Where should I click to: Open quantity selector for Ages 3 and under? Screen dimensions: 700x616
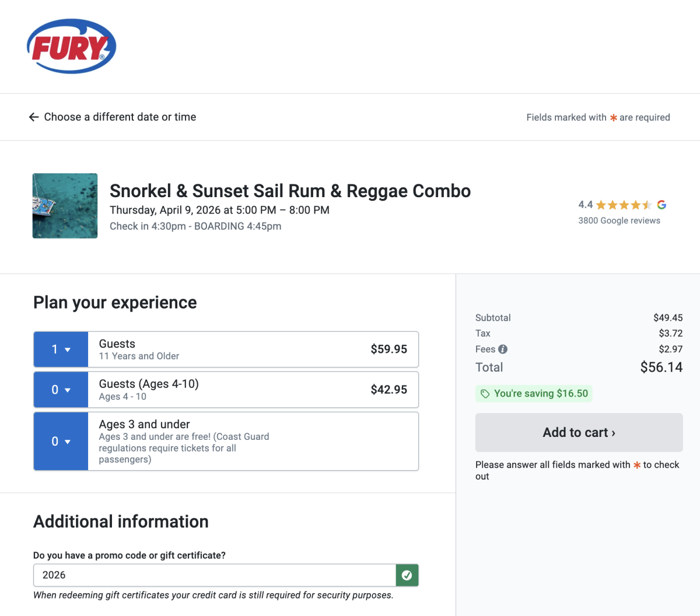coord(61,442)
